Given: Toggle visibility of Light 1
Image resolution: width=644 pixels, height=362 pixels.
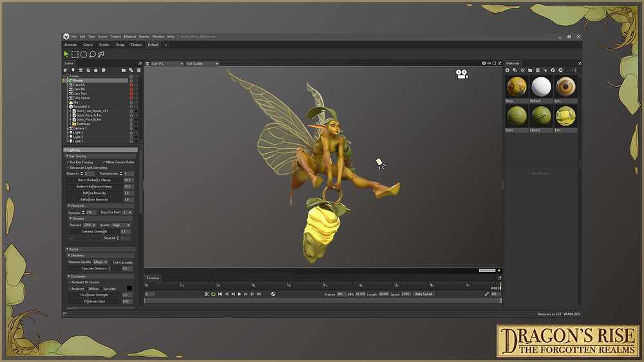Looking at the screenshot, I should click(x=137, y=132).
